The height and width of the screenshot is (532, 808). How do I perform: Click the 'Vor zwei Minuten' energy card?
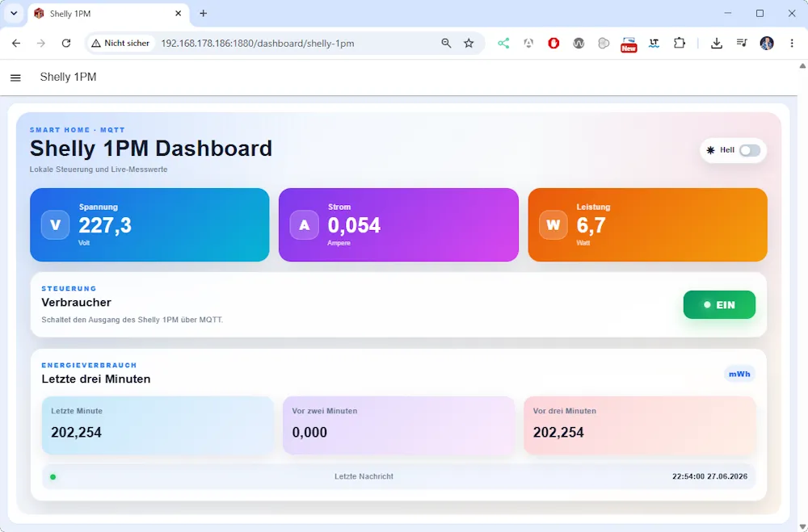pos(399,425)
